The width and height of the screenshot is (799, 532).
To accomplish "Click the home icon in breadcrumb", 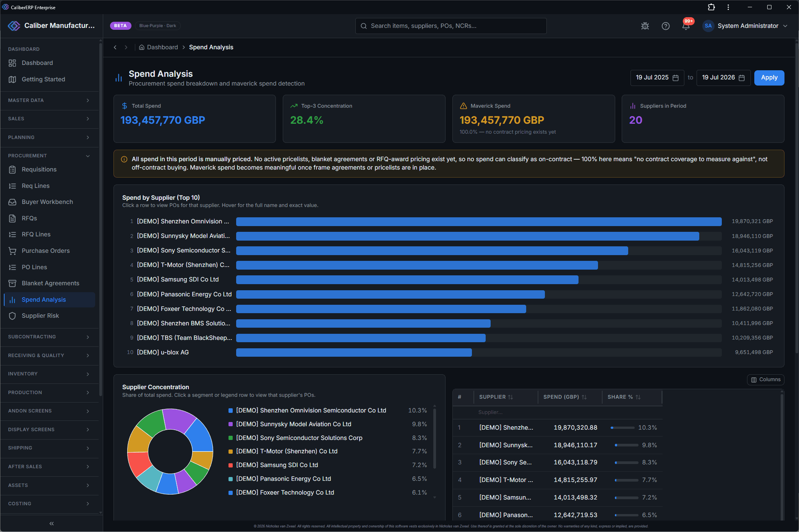I will point(141,47).
